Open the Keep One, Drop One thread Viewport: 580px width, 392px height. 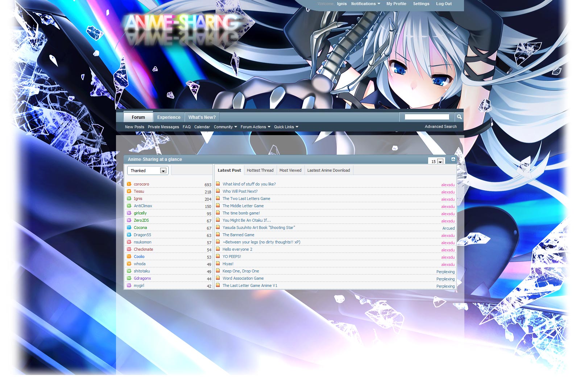click(x=241, y=271)
